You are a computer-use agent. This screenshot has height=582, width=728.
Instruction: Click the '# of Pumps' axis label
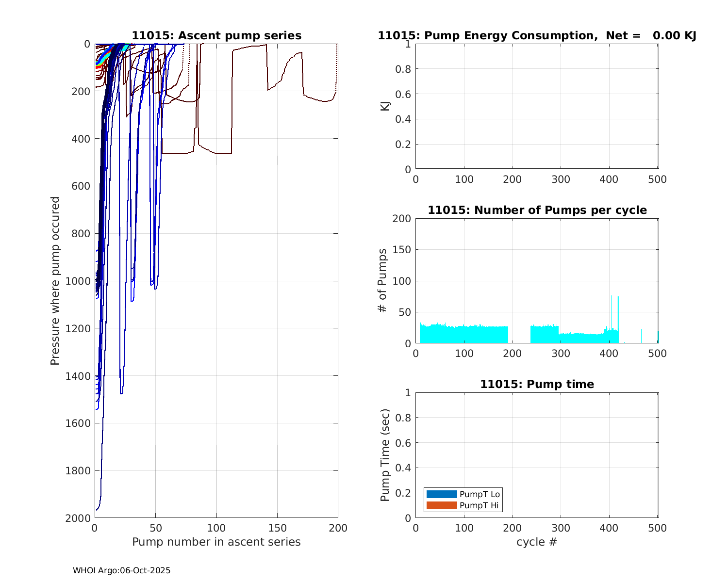[382, 281]
